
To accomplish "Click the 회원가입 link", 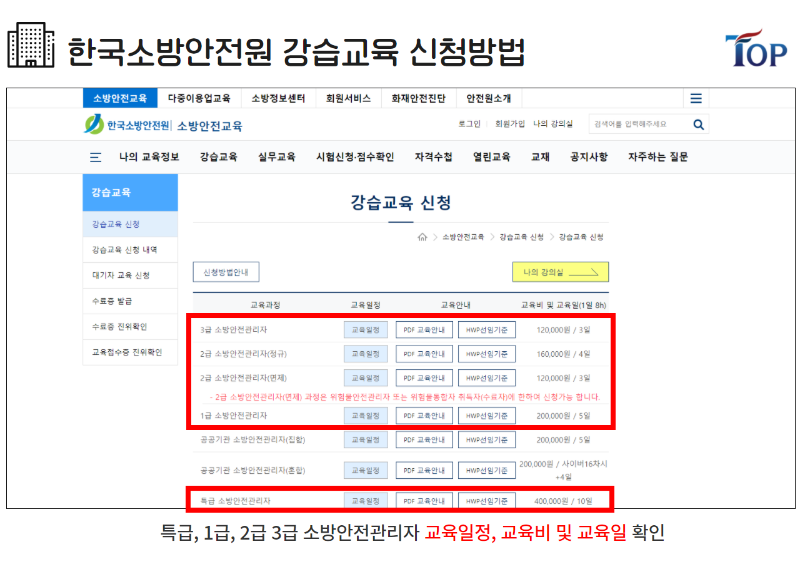I will pos(510,124).
